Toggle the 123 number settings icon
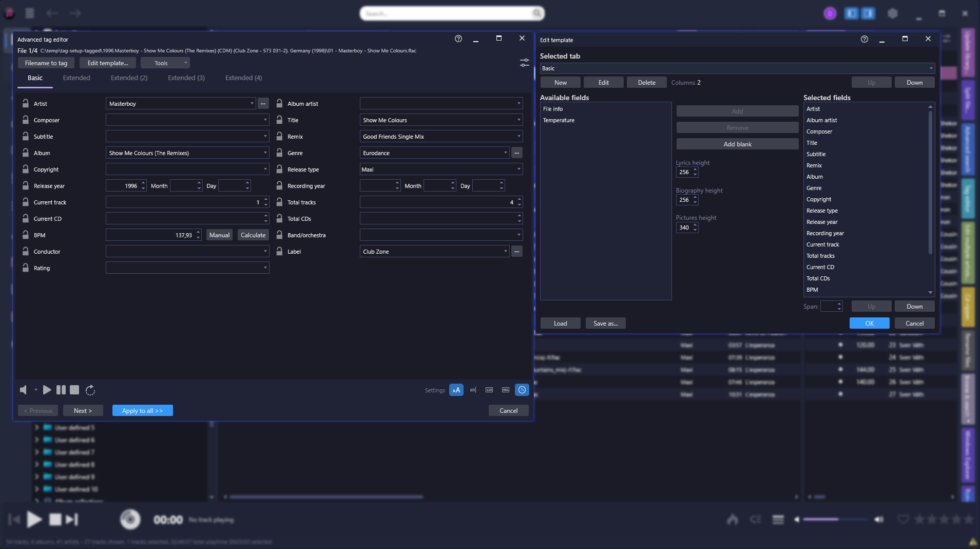The height and width of the screenshot is (549, 980). click(x=489, y=390)
